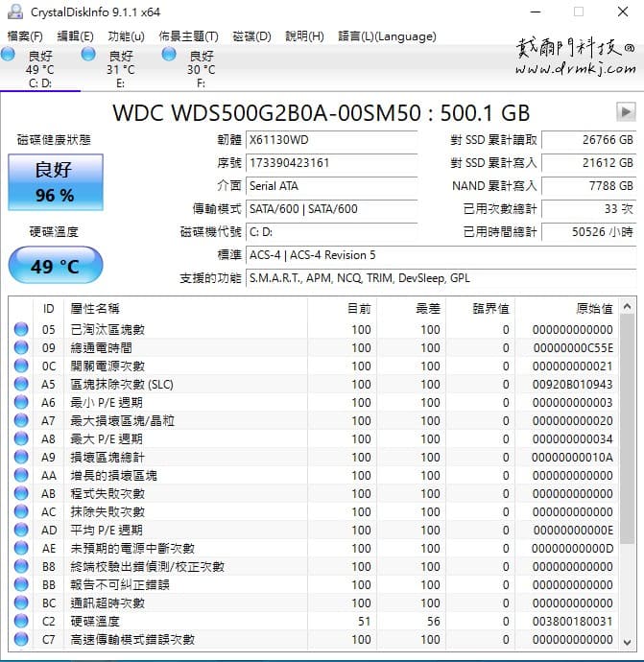Open the 語言(L)(Language) menu

(x=387, y=36)
